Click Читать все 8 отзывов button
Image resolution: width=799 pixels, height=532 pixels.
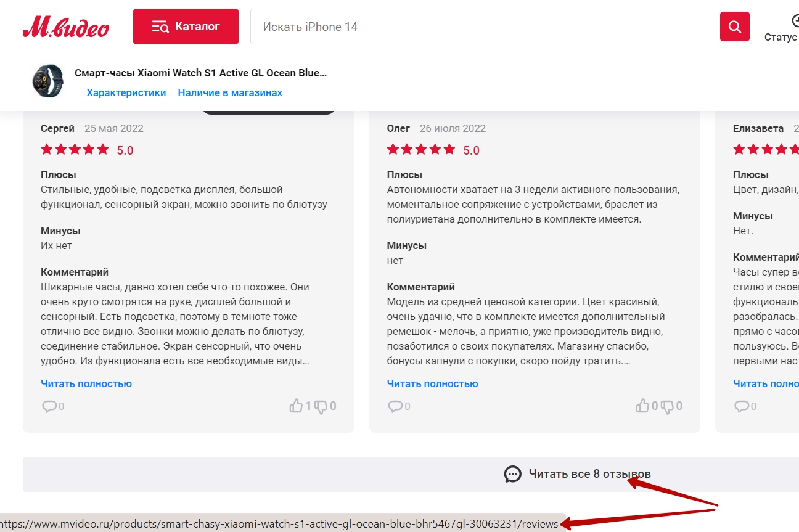point(577,474)
